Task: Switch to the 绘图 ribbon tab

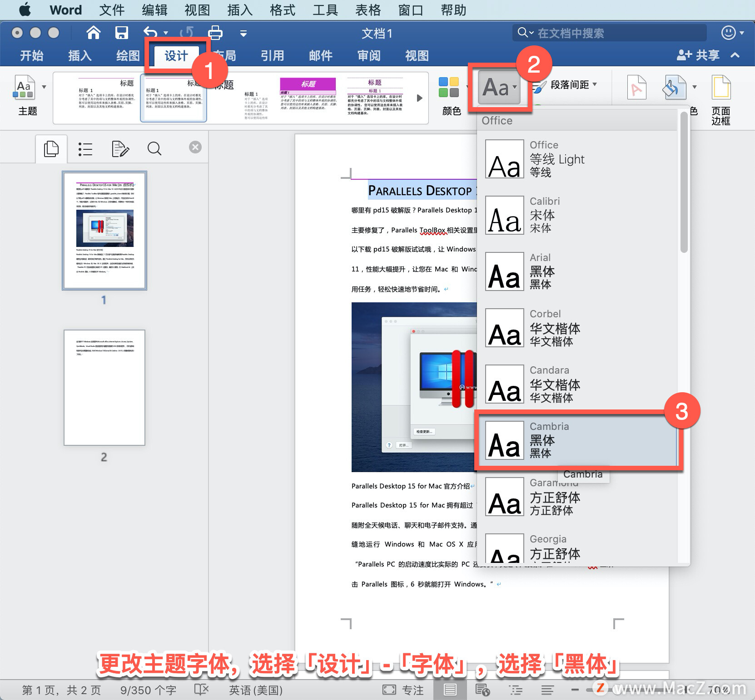Action: pyautogui.click(x=128, y=56)
